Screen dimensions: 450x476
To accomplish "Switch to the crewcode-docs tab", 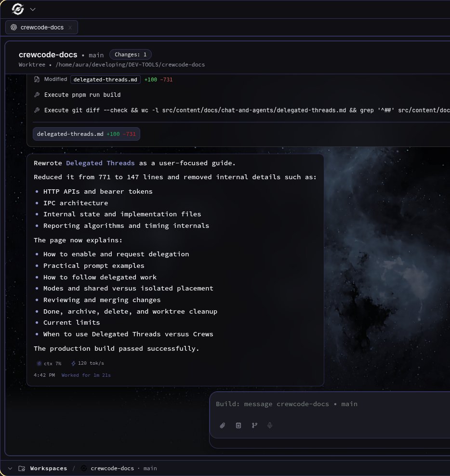I will tap(42, 27).
